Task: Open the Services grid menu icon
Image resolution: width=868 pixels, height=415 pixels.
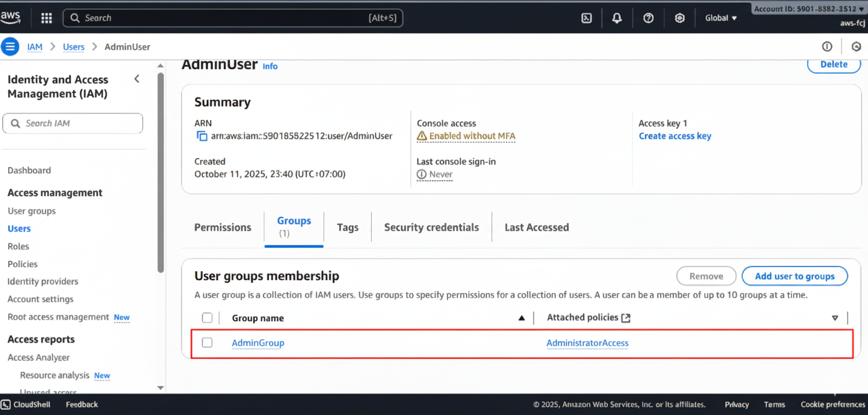Action: [x=47, y=18]
